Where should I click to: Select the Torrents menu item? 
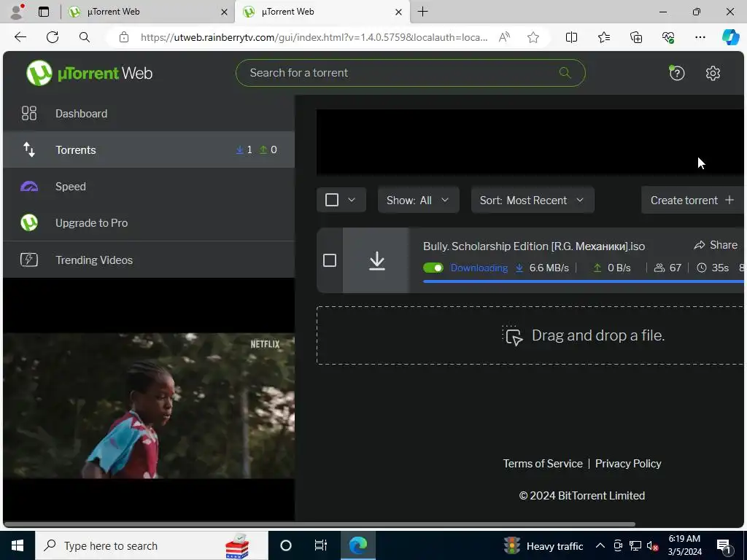(x=149, y=149)
